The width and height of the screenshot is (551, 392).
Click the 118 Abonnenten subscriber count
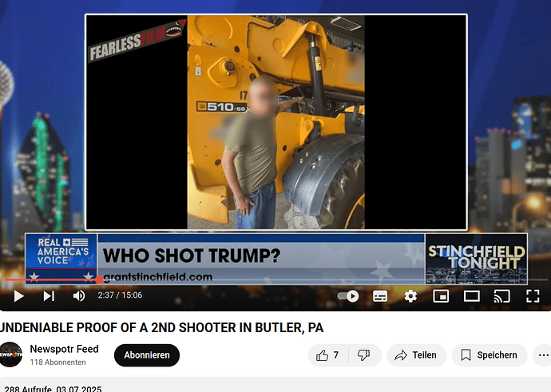[x=57, y=362]
